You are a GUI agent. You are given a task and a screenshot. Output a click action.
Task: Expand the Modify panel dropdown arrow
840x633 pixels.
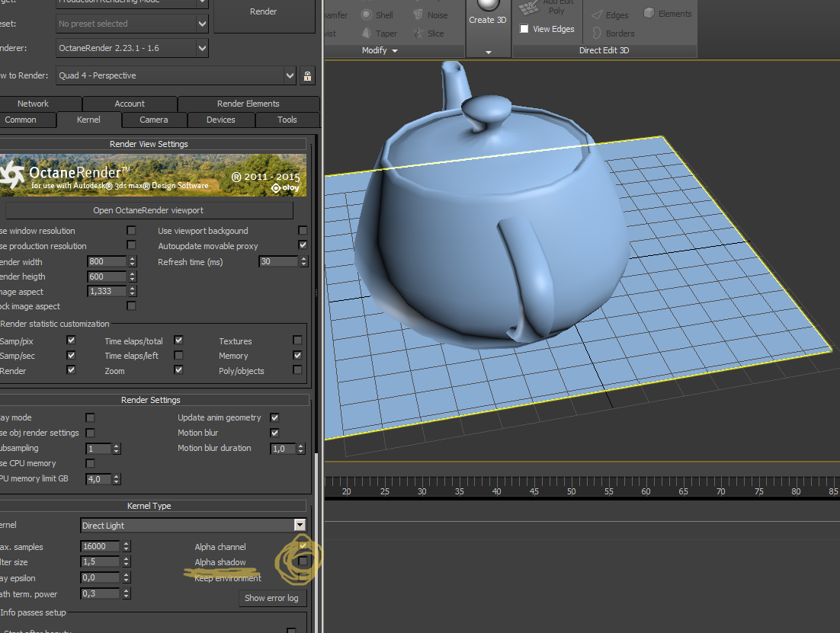pos(395,51)
